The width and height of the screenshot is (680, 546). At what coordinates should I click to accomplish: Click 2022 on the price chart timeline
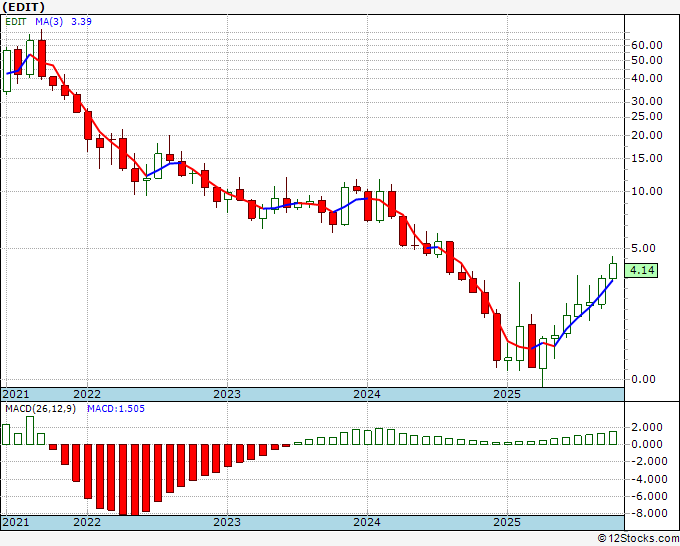coord(87,394)
